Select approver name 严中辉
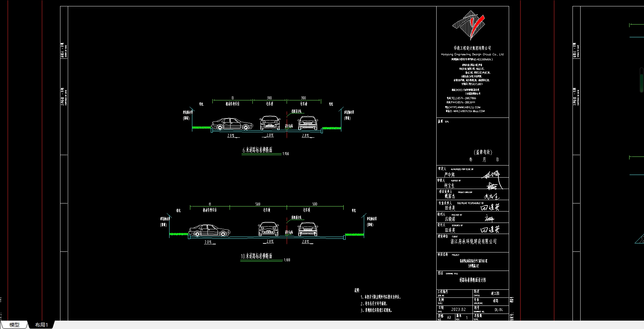 [x=449, y=175]
